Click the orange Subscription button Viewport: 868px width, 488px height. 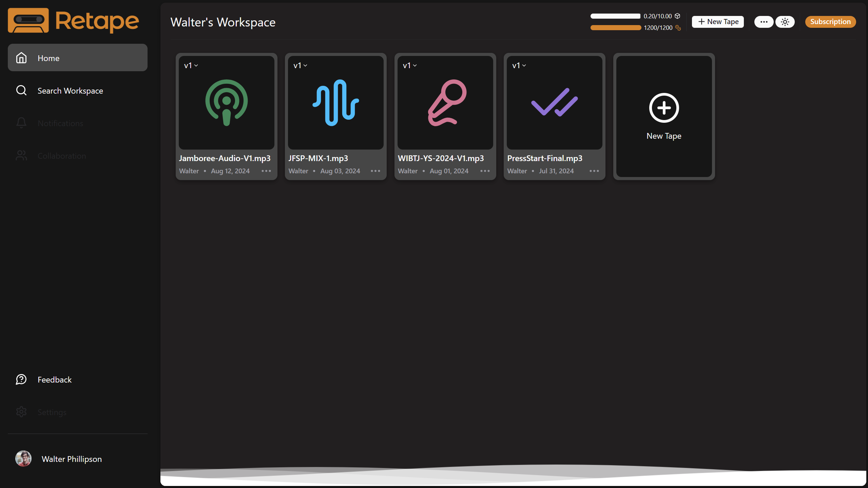[x=830, y=22]
